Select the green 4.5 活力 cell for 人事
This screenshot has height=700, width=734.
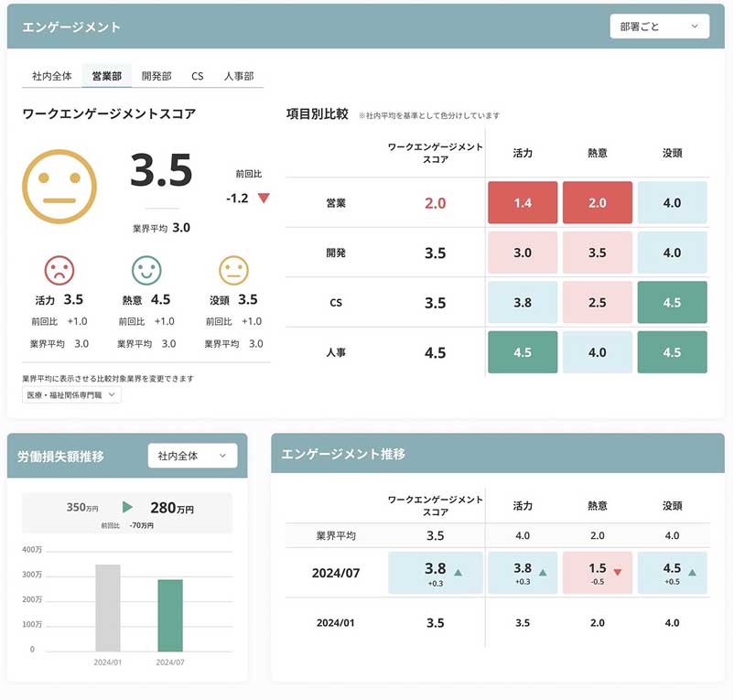pyautogui.click(x=523, y=352)
